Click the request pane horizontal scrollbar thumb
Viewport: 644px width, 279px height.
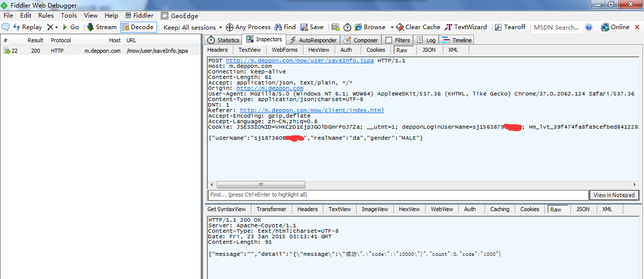click(261, 184)
